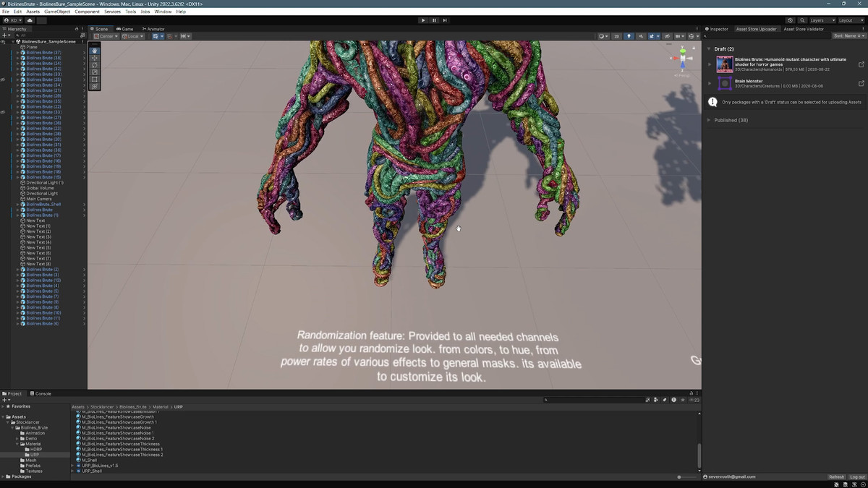868x488 pixels.
Task: Open the Layout dropdown
Action: coord(851,20)
